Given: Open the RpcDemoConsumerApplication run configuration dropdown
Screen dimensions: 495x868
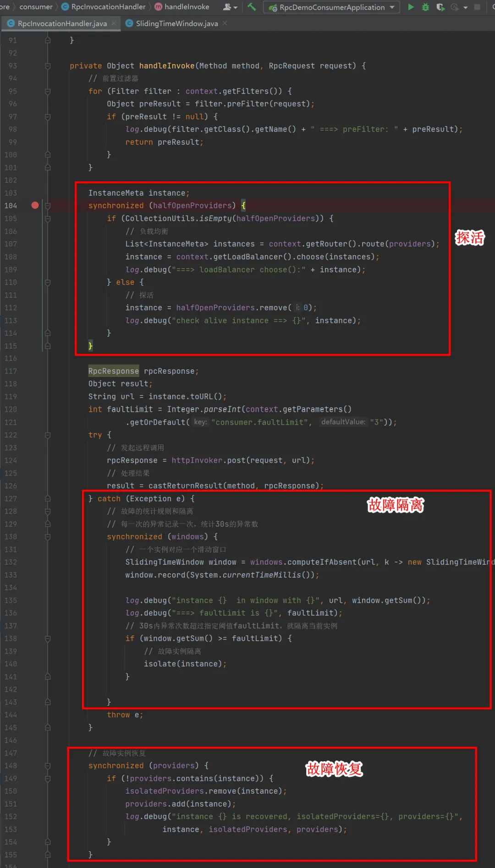Looking at the screenshot, I should [331, 7].
